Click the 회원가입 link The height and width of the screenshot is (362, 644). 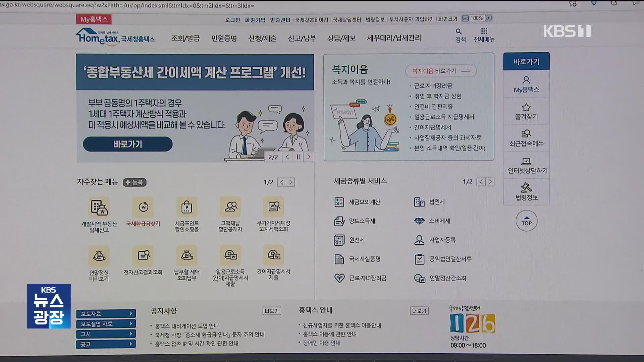click(255, 20)
